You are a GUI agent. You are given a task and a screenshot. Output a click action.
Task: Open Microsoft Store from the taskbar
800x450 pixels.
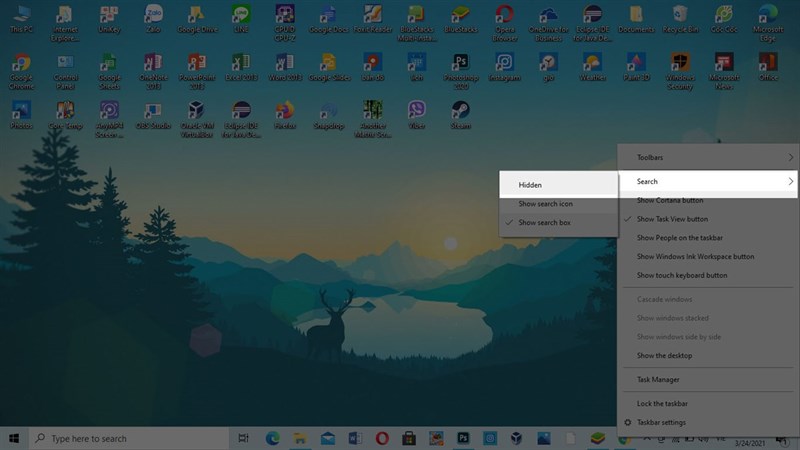409,438
